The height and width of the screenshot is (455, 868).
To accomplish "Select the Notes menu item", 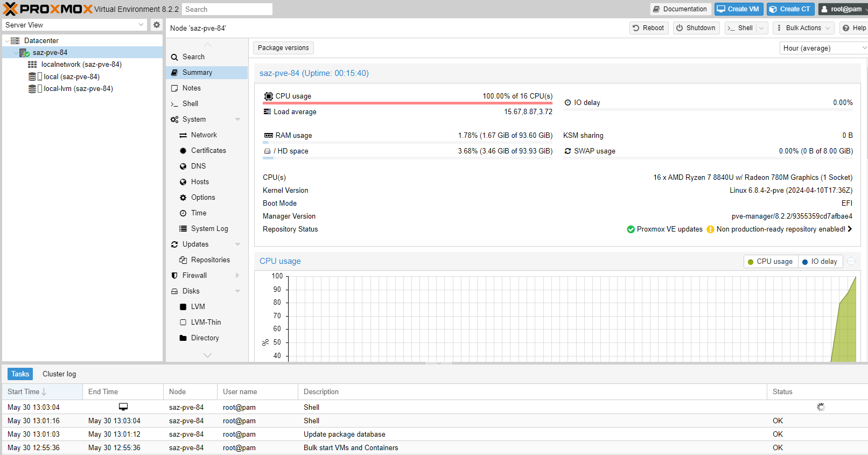I will [x=191, y=88].
